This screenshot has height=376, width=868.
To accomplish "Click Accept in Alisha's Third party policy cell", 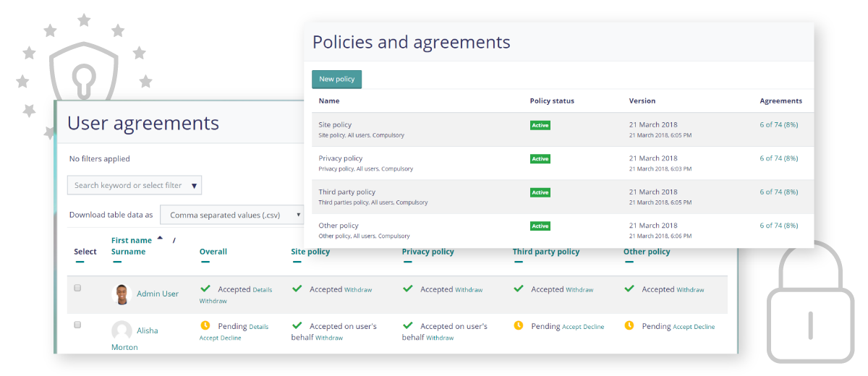I will click(x=571, y=327).
